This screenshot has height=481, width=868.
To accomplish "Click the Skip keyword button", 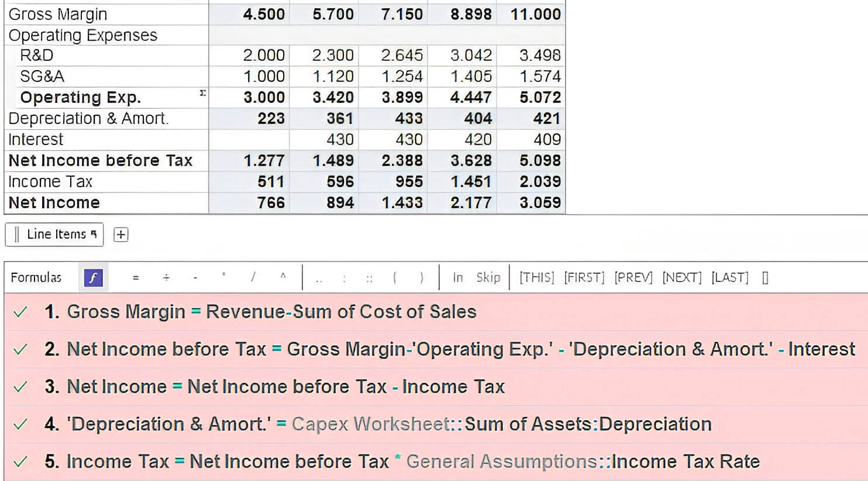I will click(488, 277).
